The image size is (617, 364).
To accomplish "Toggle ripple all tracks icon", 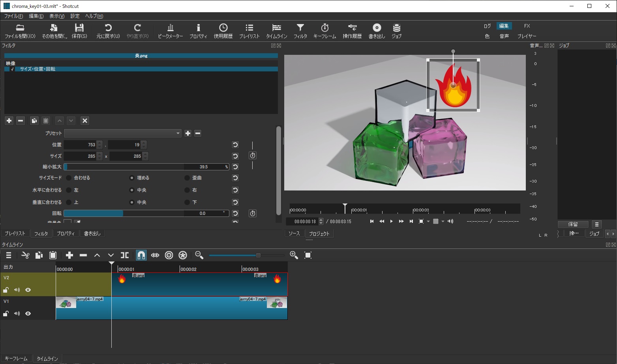I will [183, 255].
